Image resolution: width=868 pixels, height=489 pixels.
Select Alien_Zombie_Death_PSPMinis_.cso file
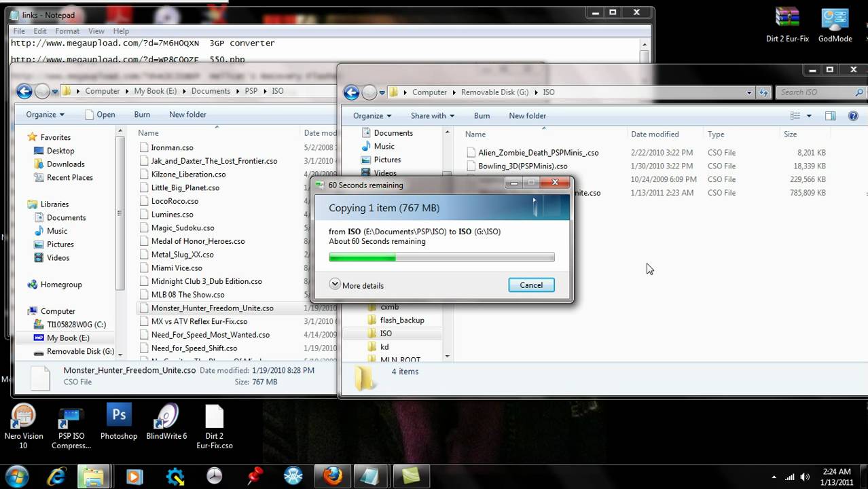click(538, 153)
